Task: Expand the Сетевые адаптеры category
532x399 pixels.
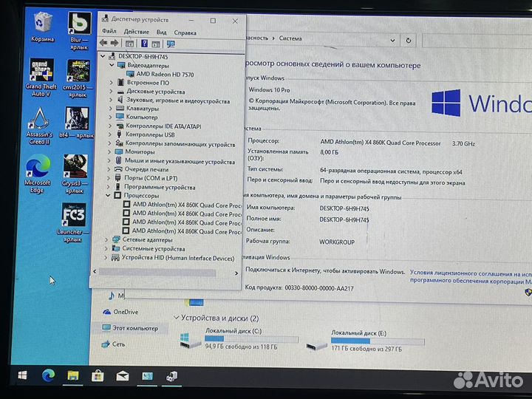Action: [x=106, y=239]
